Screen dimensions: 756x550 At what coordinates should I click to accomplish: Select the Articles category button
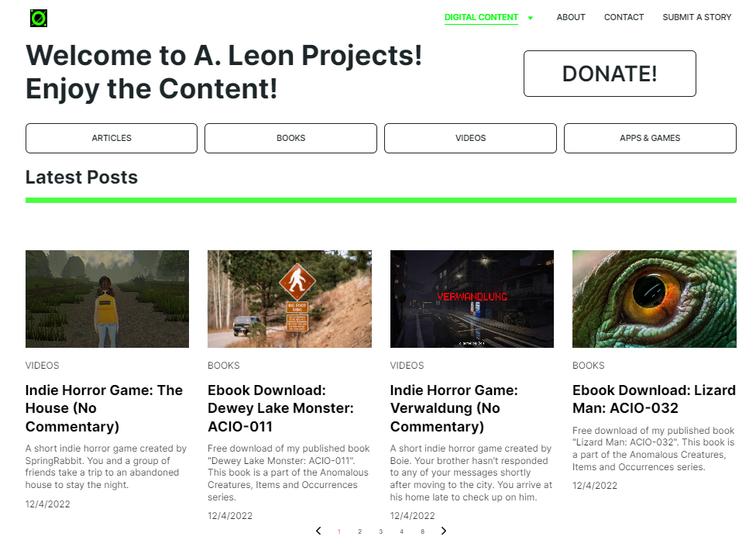(x=112, y=139)
